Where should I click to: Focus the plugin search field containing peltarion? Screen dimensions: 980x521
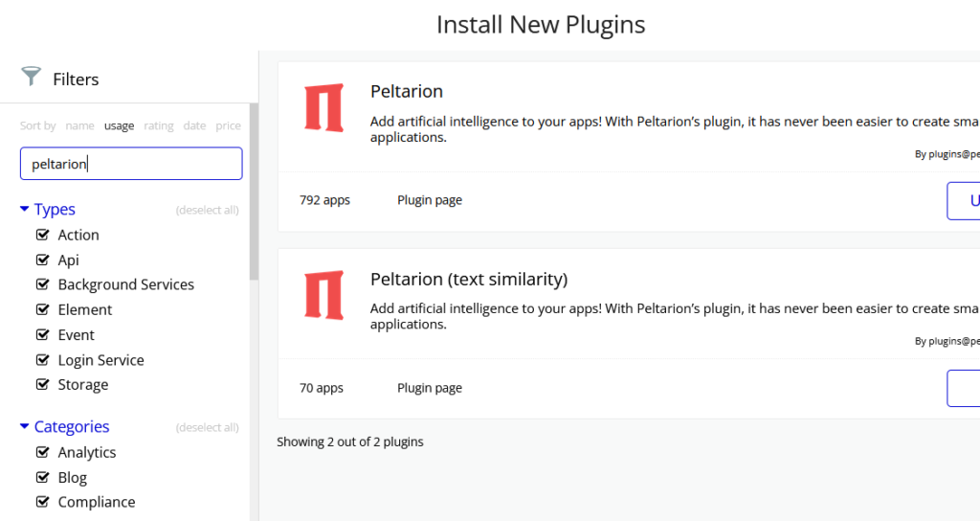131,163
